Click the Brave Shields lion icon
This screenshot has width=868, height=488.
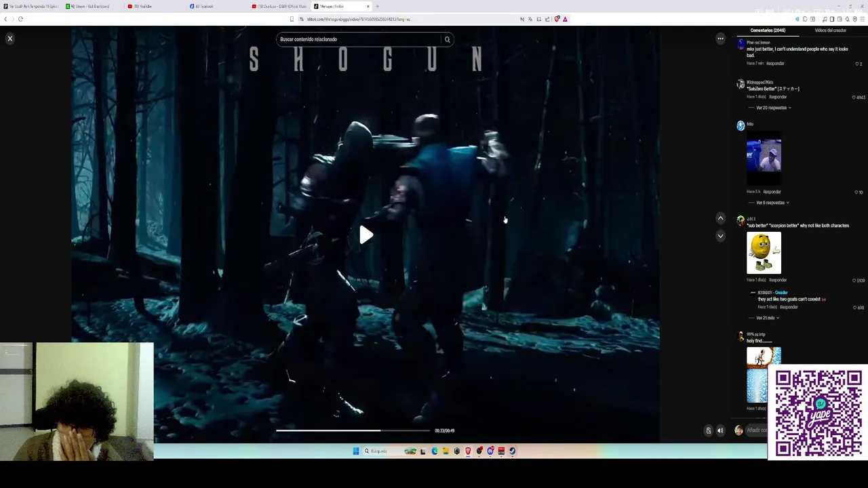click(557, 19)
